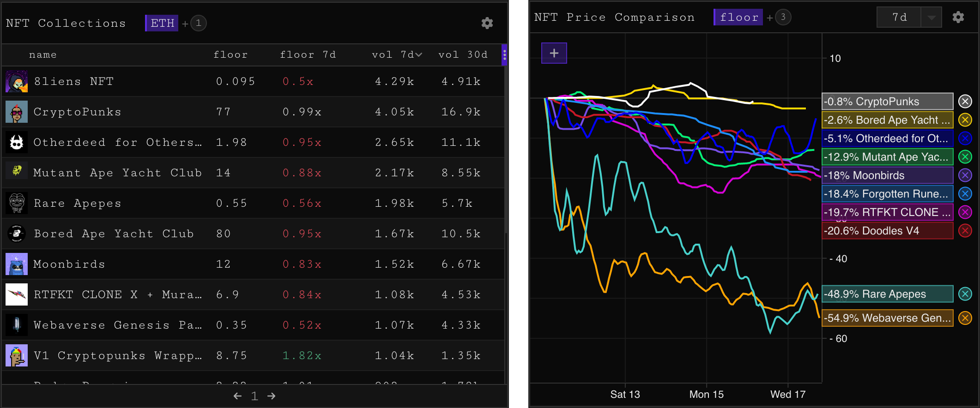Click the Doodles V4 -20.6% legend label
Viewport: 980px width, 408px height.
point(888,231)
